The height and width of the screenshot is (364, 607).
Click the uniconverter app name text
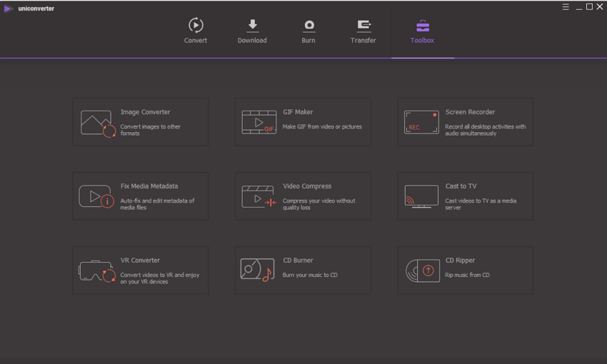(x=36, y=9)
